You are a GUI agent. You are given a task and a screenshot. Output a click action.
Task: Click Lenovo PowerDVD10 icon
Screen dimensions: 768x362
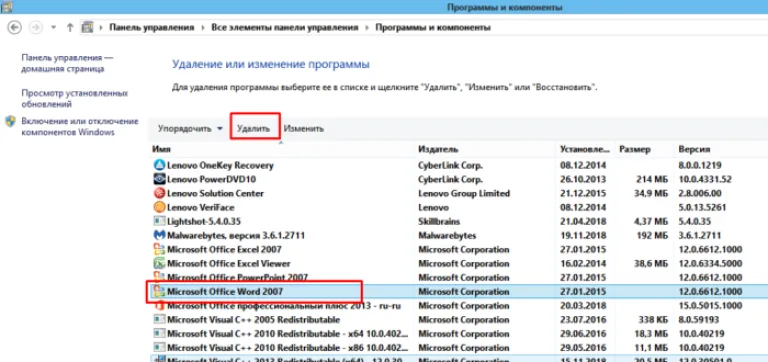(x=159, y=179)
